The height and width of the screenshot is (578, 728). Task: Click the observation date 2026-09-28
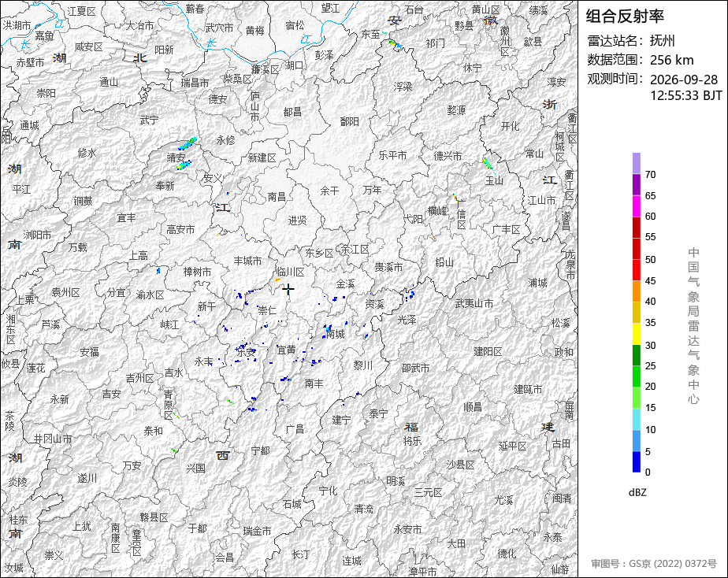point(684,80)
